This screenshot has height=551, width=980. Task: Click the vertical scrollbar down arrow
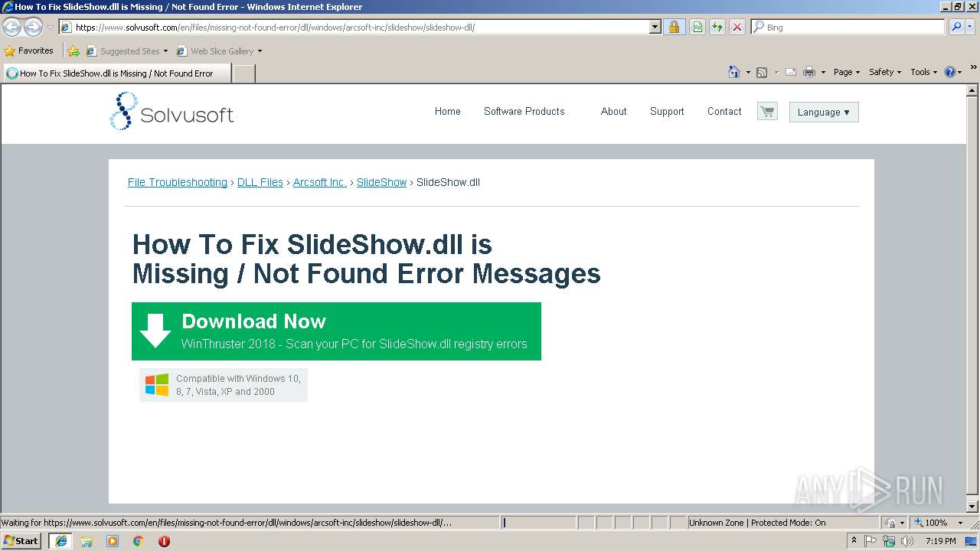click(x=973, y=506)
